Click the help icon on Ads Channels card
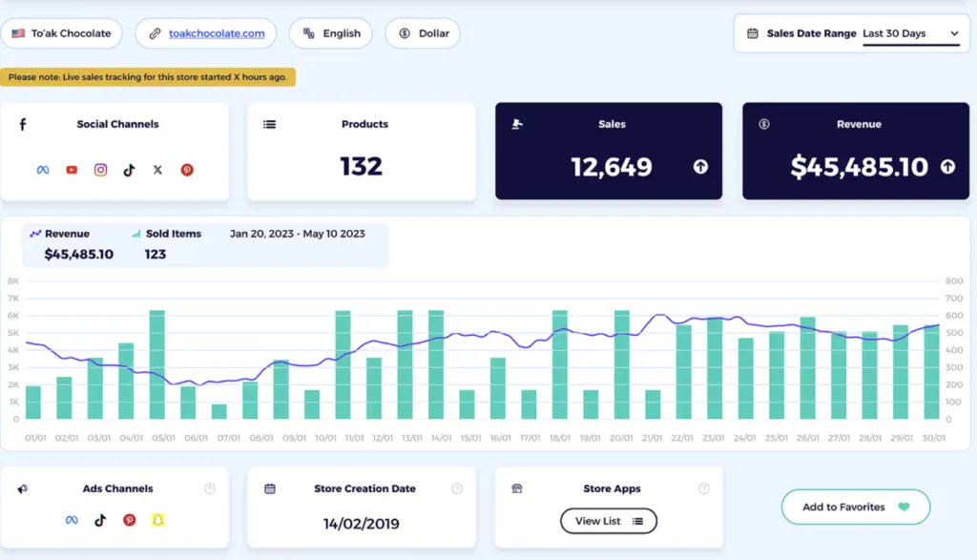The image size is (977, 560). tap(209, 488)
